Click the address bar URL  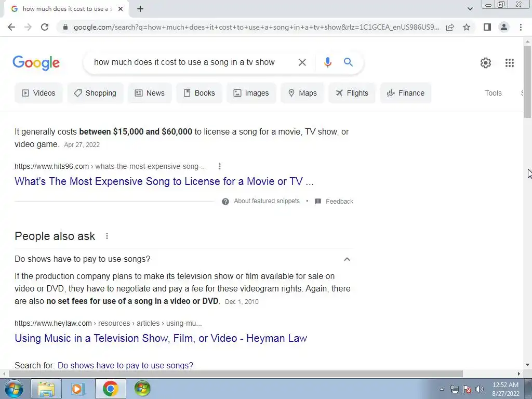click(256, 27)
